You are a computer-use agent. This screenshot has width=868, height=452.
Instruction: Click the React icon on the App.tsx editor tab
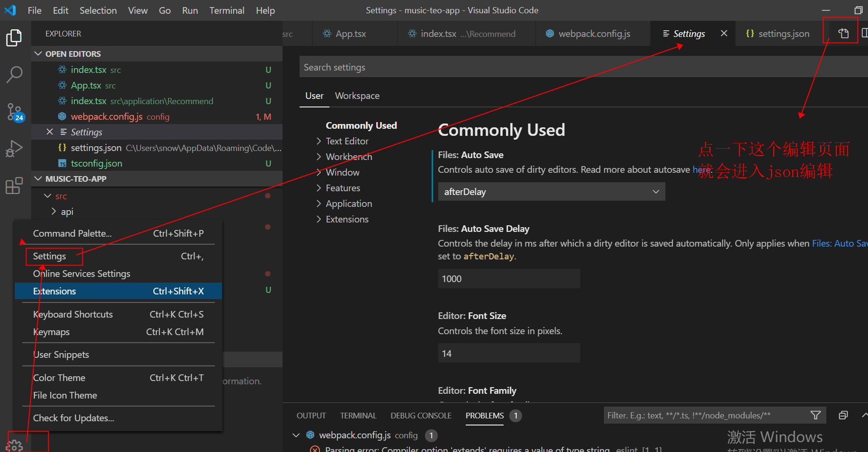click(327, 34)
